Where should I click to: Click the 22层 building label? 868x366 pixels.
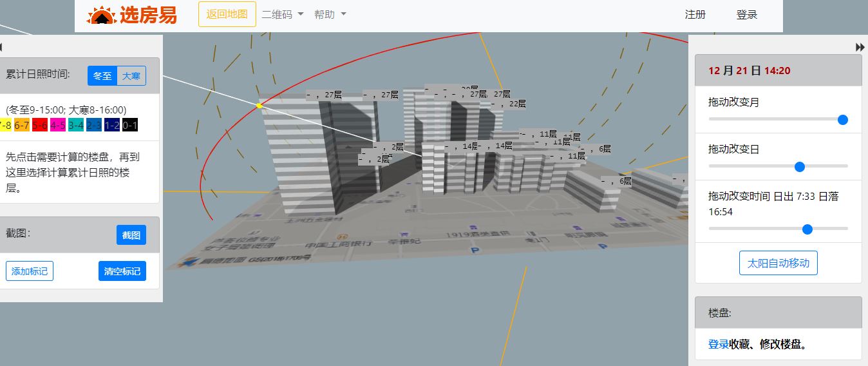(x=514, y=104)
